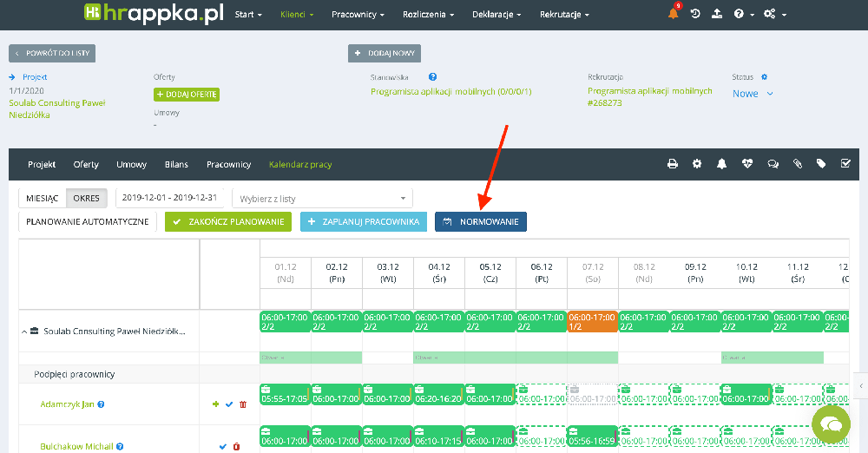Click Adamczyk Jan's 06:20-16:20 shift
The width and height of the screenshot is (868, 453).
[x=439, y=394]
